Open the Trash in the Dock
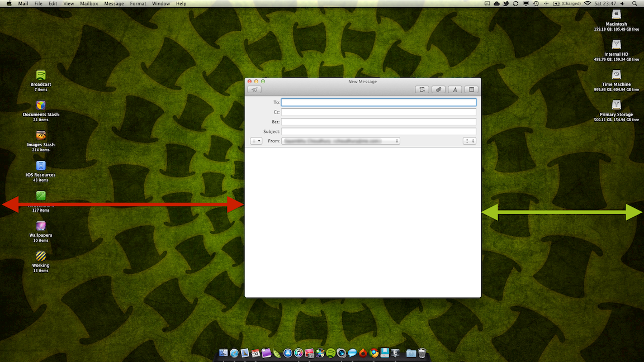Screen dimensions: 644x362 coord(422,353)
